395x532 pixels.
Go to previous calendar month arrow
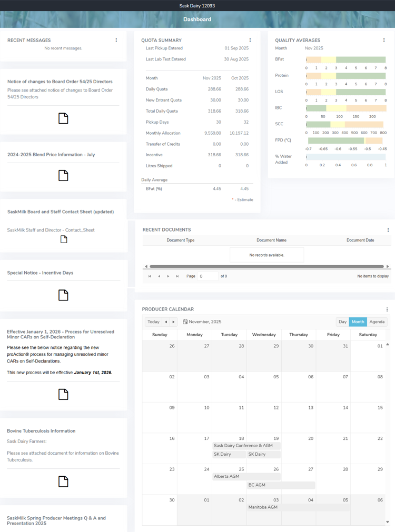click(166, 322)
